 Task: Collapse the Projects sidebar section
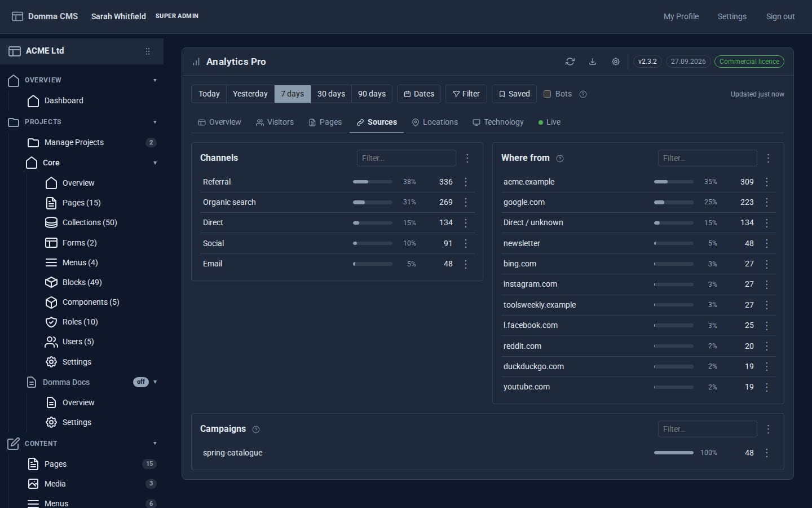tap(155, 122)
